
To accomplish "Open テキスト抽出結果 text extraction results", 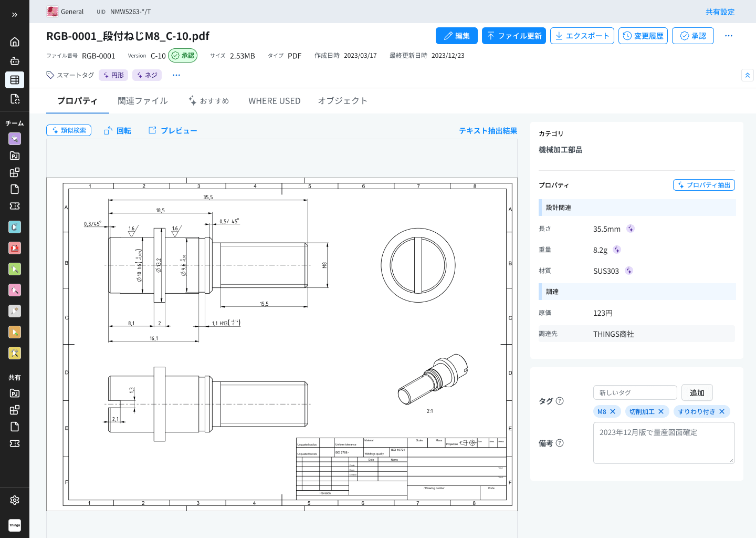I will click(x=488, y=131).
